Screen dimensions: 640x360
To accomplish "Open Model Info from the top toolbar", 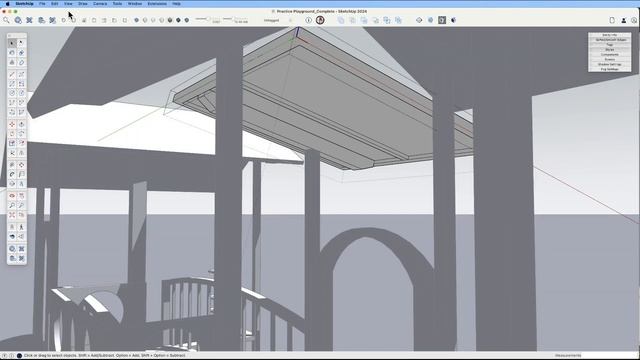I will (x=309, y=20).
